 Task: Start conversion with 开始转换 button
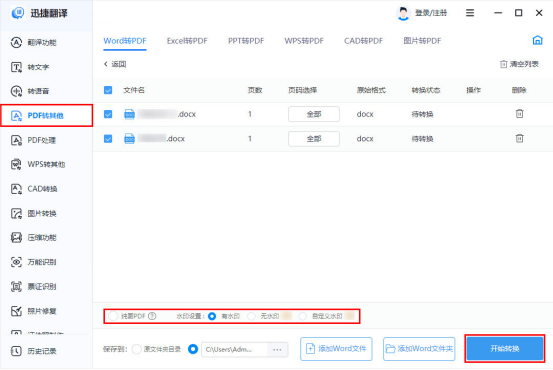[505, 349]
